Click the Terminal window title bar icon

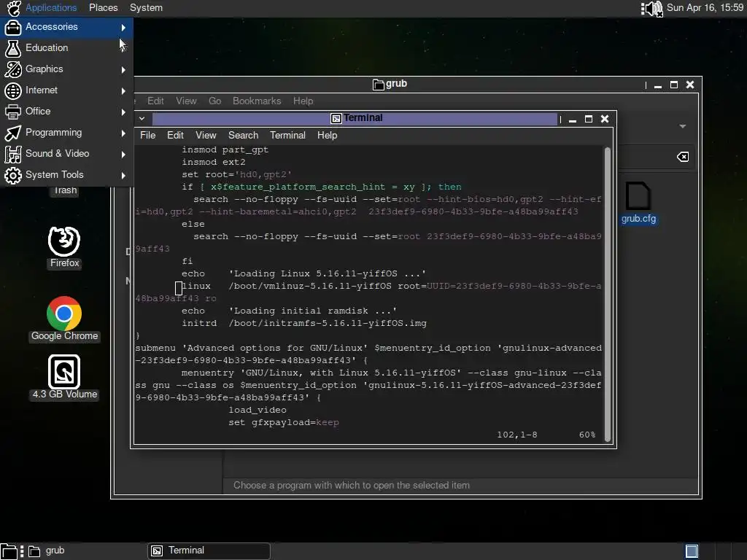click(336, 118)
